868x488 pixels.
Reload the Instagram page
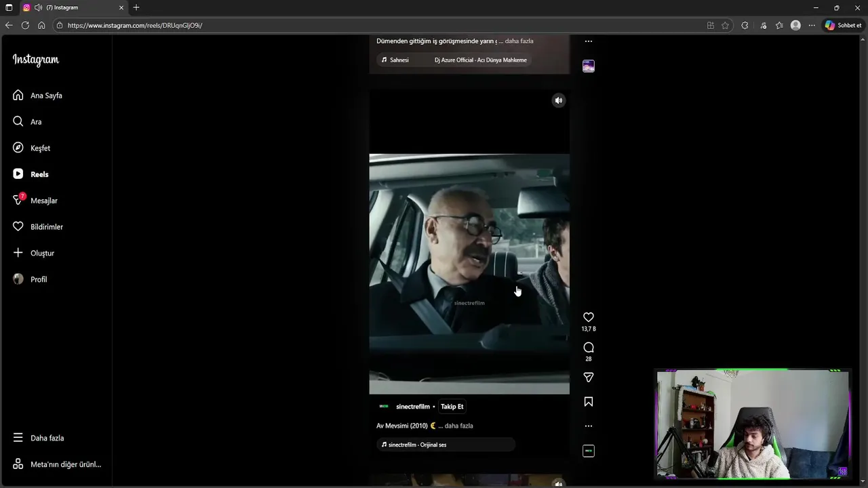pos(25,25)
